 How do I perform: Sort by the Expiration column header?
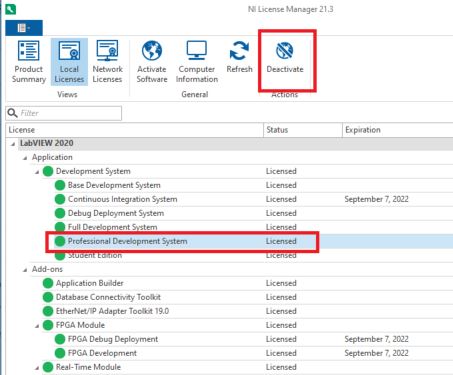[397, 130]
